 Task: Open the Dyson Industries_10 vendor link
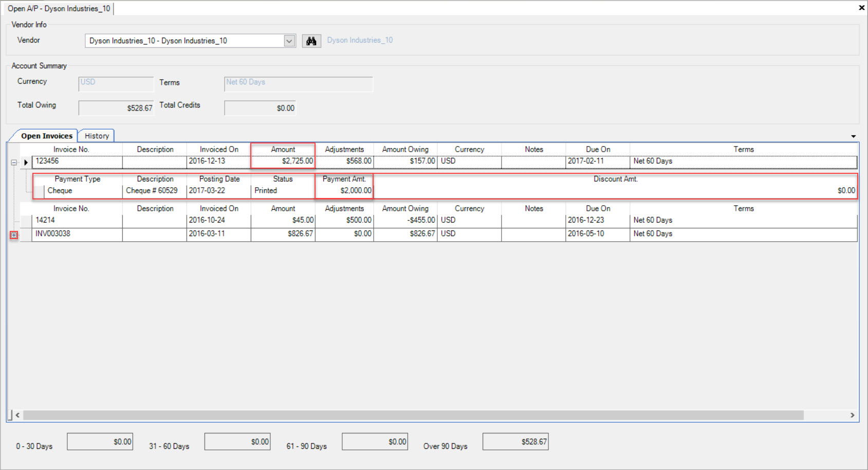[360, 40]
